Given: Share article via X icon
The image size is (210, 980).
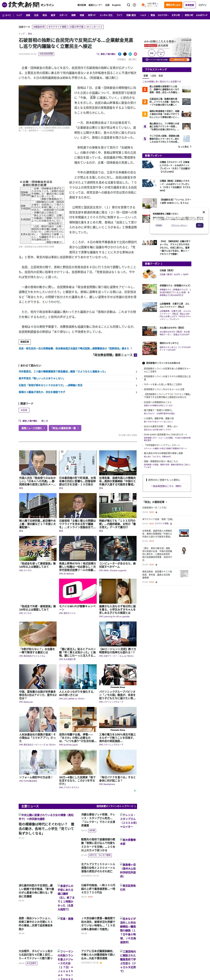Looking at the screenshot, I should (125, 54).
